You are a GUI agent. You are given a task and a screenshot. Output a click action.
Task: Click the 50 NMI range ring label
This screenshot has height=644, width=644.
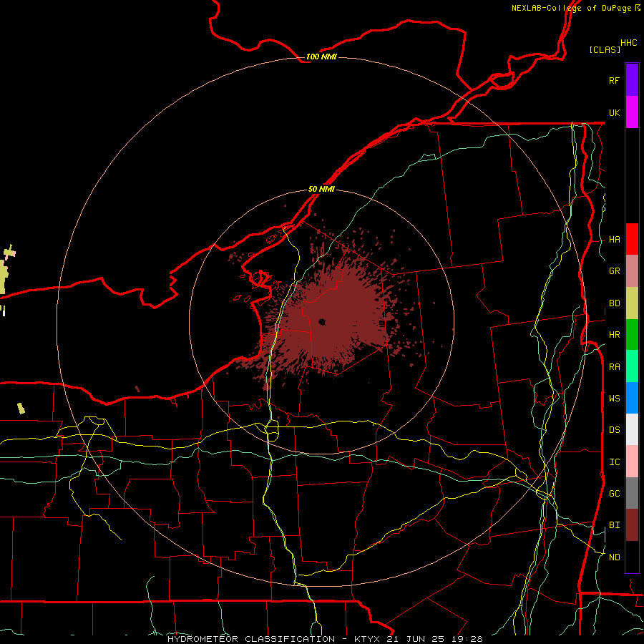point(321,189)
